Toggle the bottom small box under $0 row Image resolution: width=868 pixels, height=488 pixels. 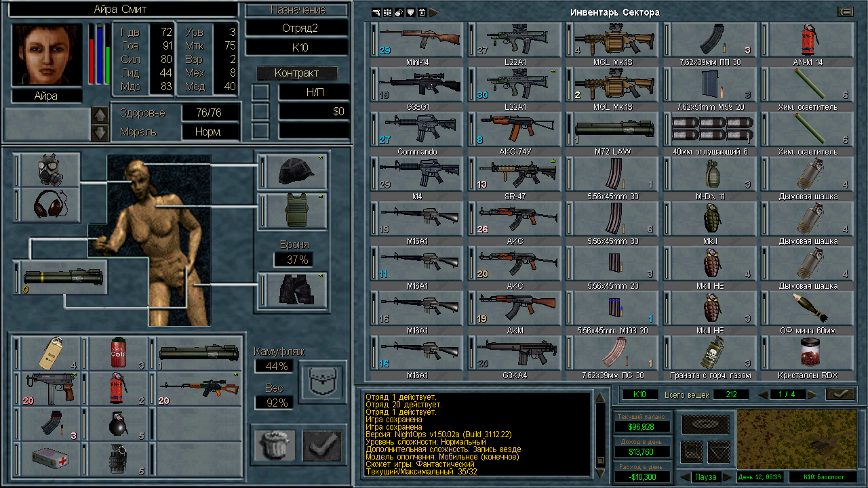pos(260,130)
